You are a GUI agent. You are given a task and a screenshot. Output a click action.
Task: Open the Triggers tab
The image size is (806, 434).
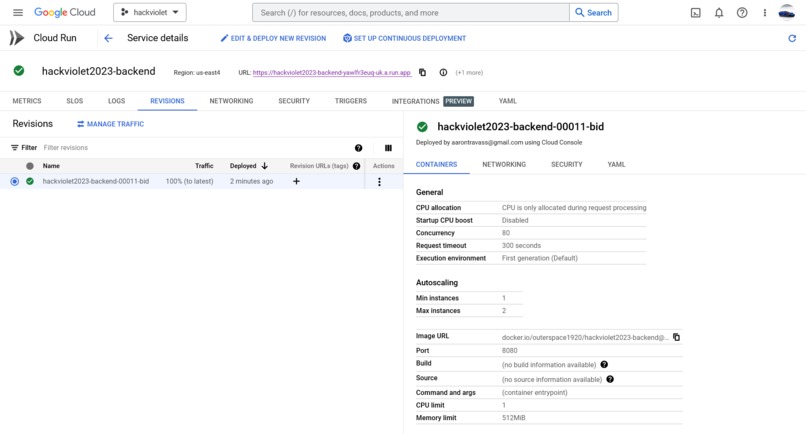pyautogui.click(x=351, y=101)
